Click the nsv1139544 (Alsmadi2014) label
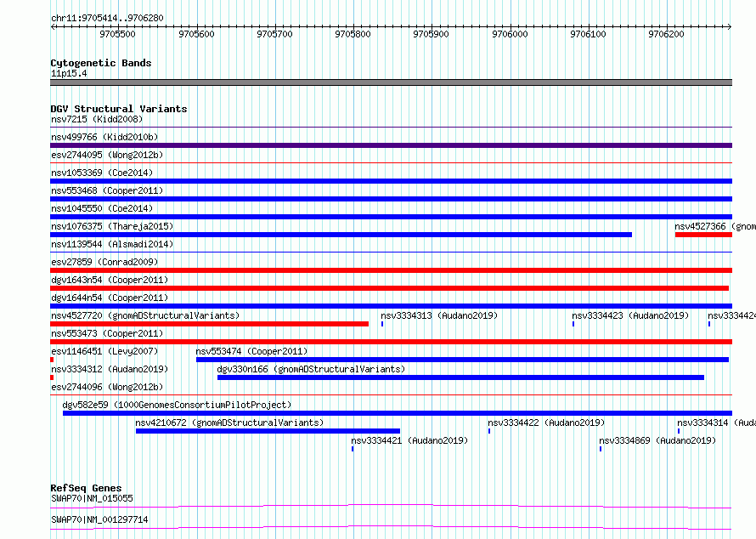Image resolution: width=756 pixels, height=539 pixels. [x=112, y=244]
